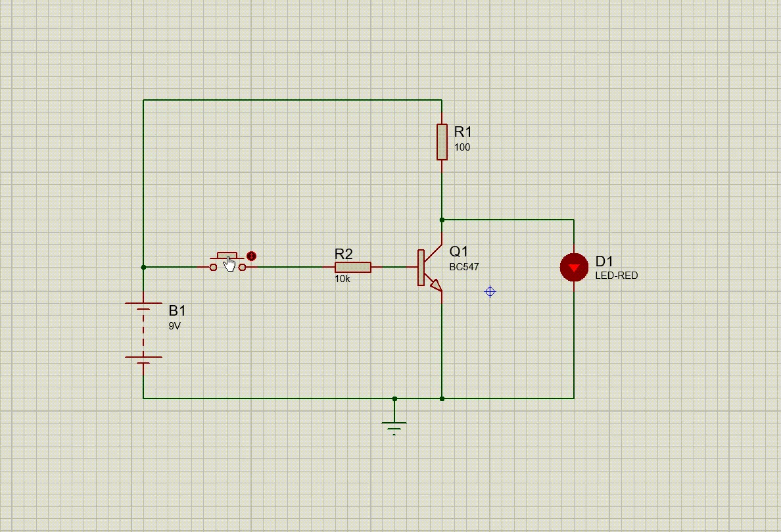Click the R2 component label
781x532 pixels.
tap(343, 254)
